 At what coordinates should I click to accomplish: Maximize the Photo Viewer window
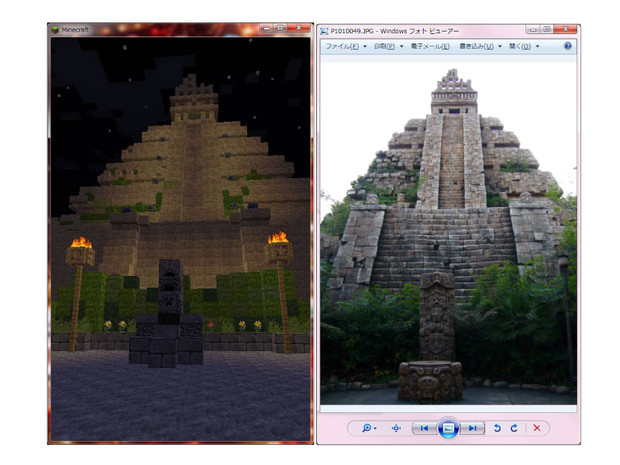pyautogui.click(x=546, y=29)
